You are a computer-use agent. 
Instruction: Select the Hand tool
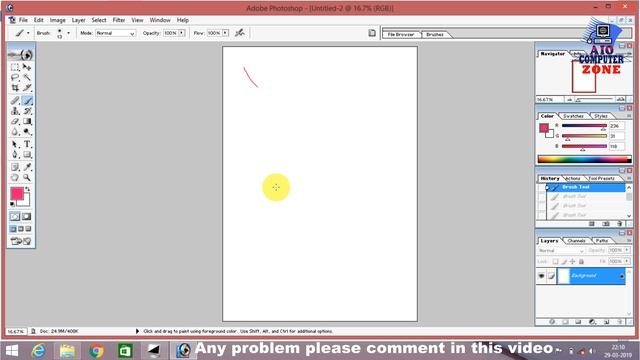coord(15,178)
